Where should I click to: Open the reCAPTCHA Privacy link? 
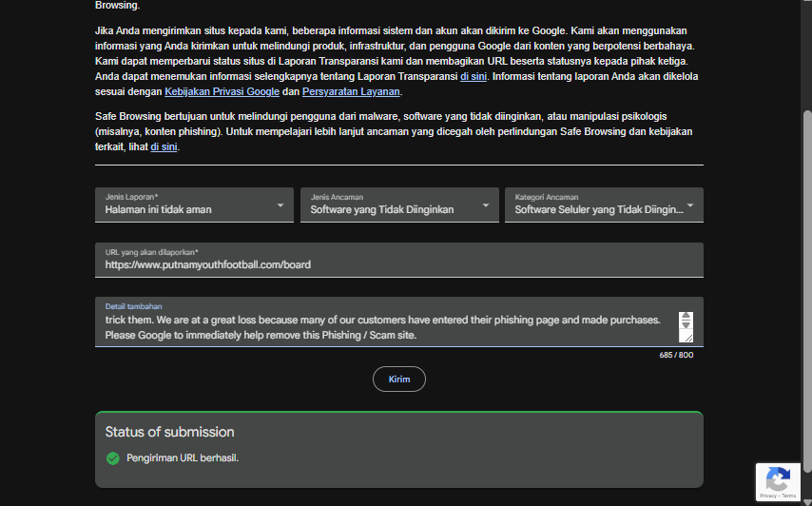tap(768, 496)
